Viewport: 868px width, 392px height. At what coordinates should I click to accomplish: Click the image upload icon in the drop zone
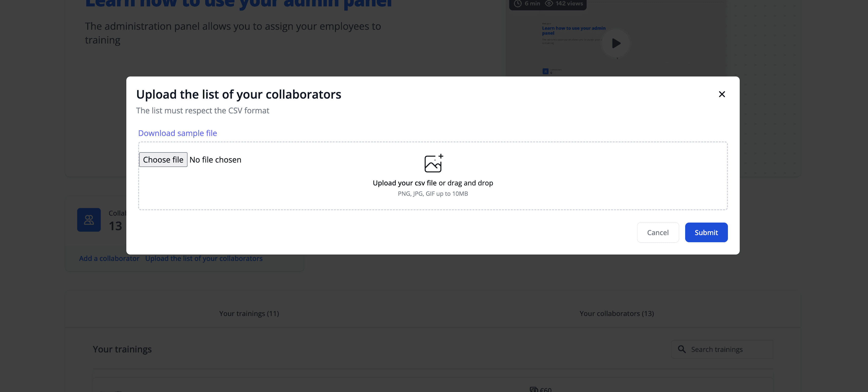433,164
